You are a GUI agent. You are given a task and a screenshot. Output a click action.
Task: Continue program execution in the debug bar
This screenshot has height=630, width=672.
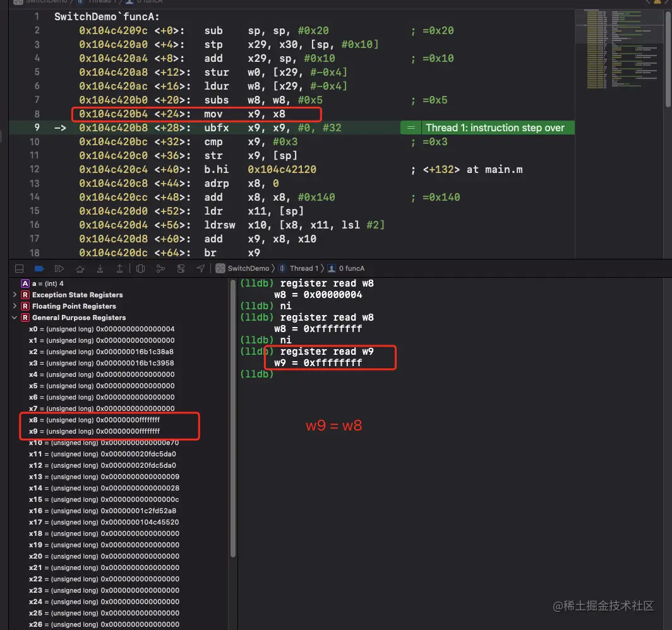59,268
